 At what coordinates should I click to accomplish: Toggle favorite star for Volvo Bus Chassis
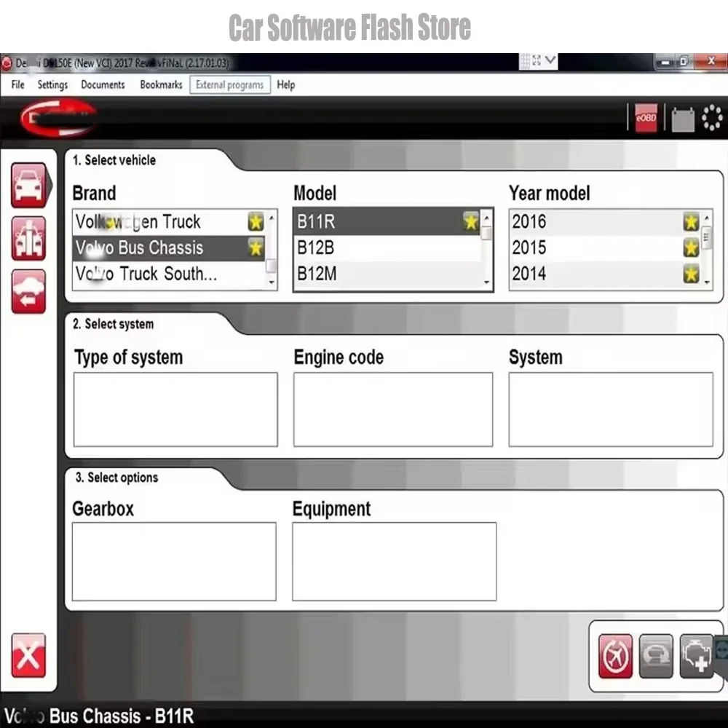(x=256, y=248)
